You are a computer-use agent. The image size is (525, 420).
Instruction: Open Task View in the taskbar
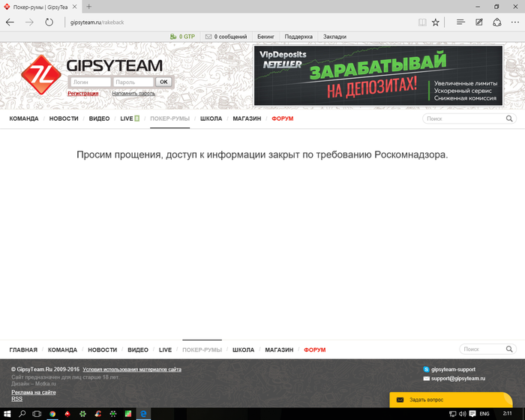pos(37,414)
